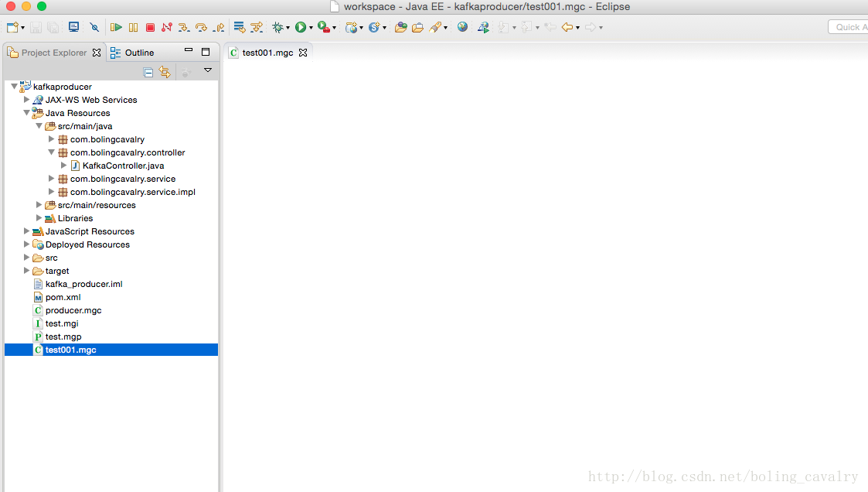868x492 pixels.
Task: Click Collapse All in Project Explorer
Action: click(148, 72)
